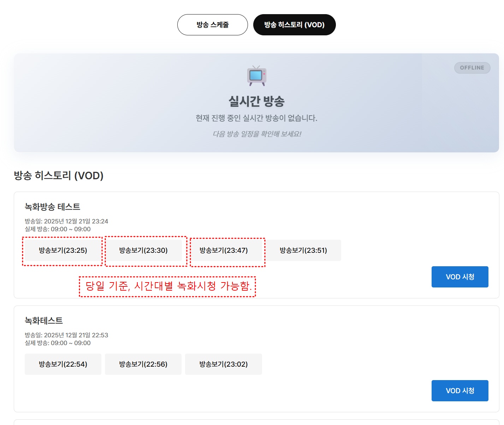The height and width of the screenshot is (425, 504).
Task: Watch the 방송보기(23:47) recording
Action: [x=224, y=250]
